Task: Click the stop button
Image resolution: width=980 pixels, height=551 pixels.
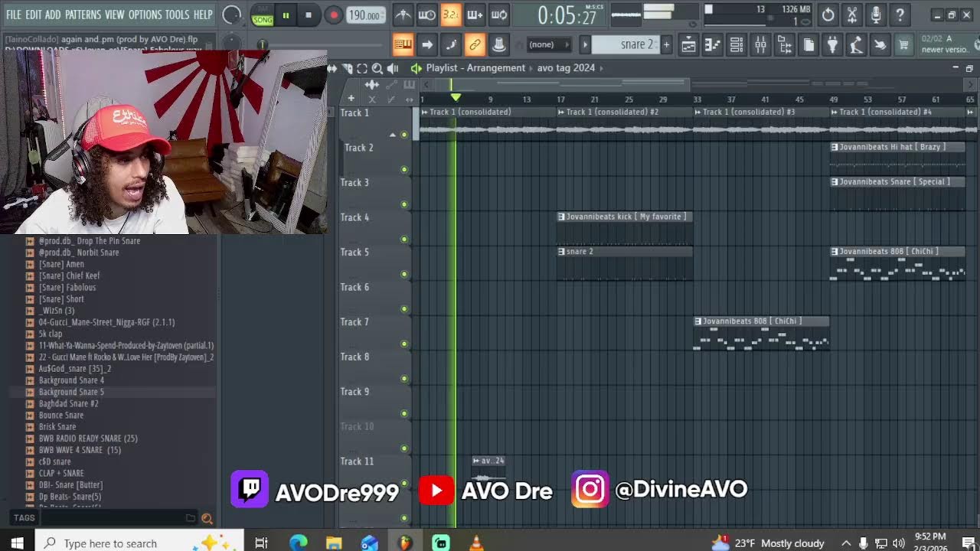Action: [x=309, y=15]
